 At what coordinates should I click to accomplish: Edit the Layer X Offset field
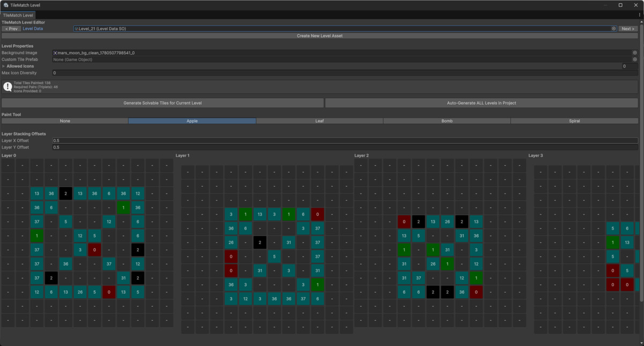[x=345, y=140]
